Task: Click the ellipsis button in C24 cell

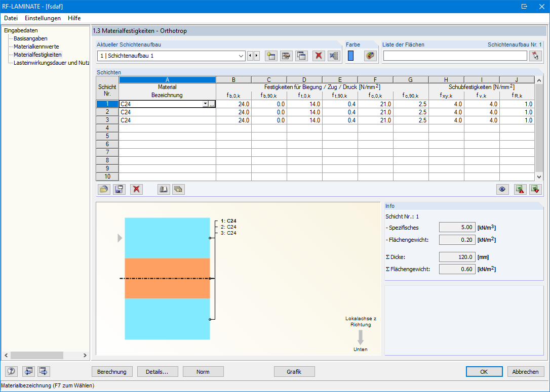Action: click(212, 104)
